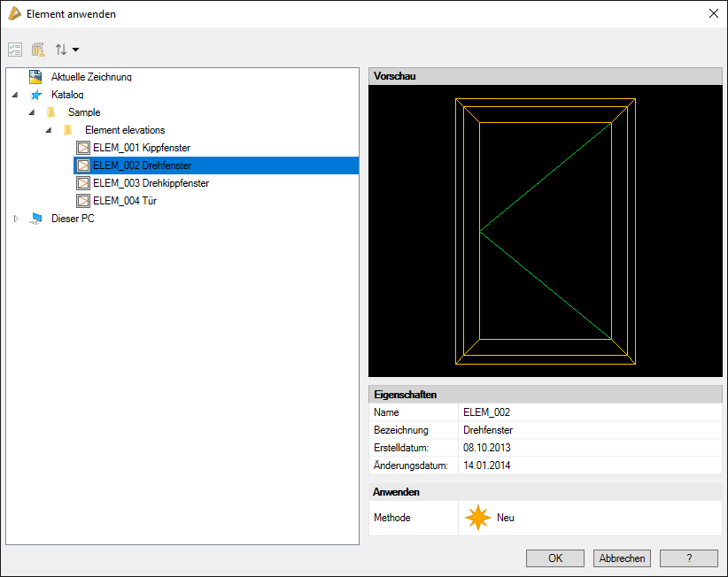This screenshot has width=728, height=577.
Task: Click the Element elevations folder icon
Action: (69, 130)
